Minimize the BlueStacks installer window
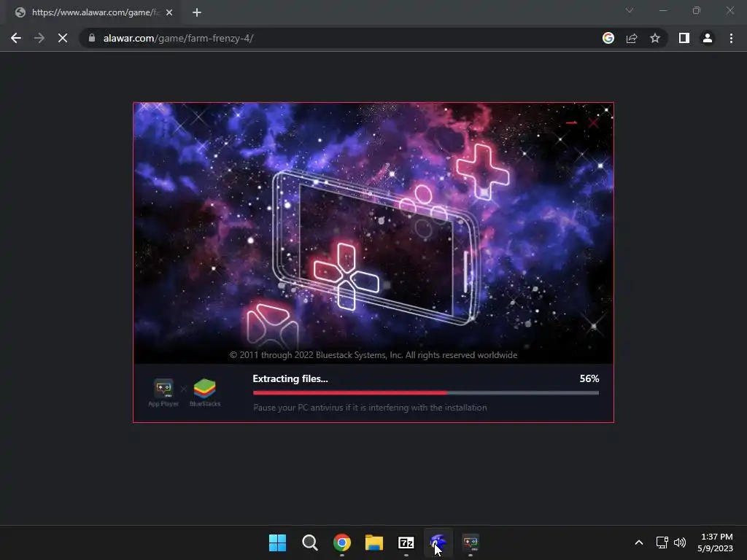Image resolution: width=747 pixels, height=560 pixels. click(x=572, y=122)
